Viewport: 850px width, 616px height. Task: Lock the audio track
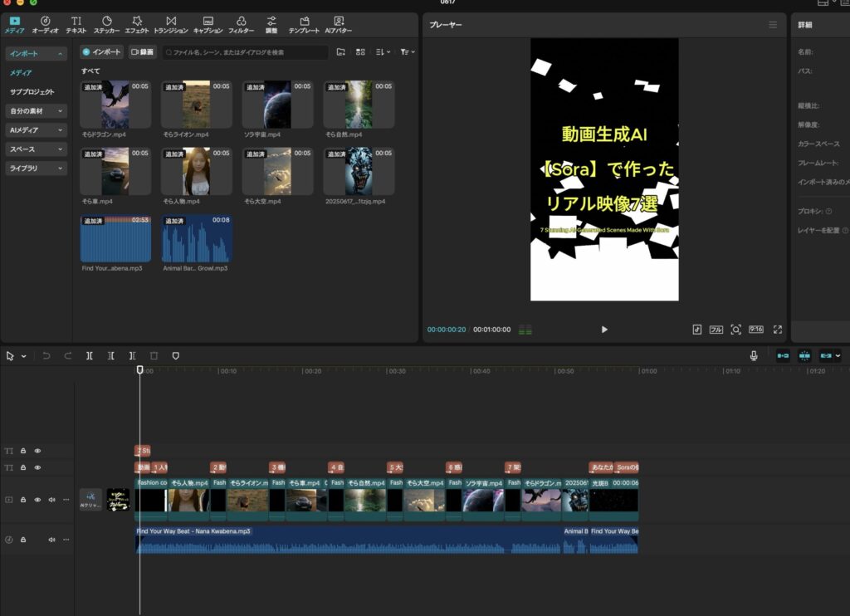tap(23, 540)
